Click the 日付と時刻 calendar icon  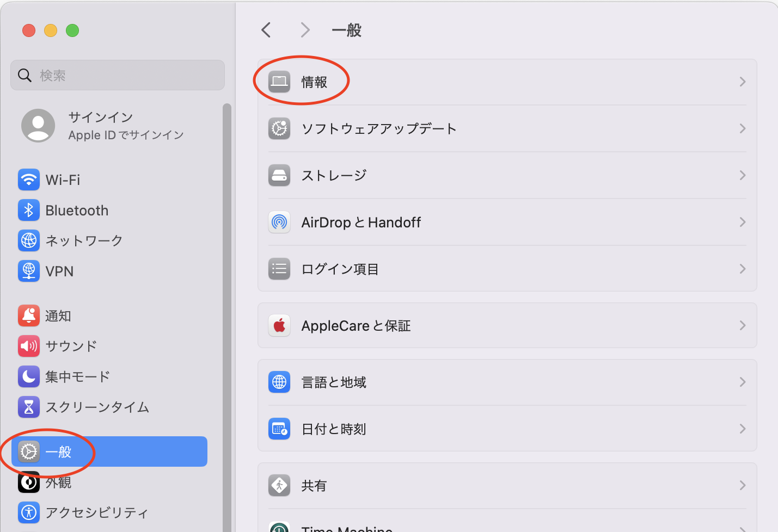tap(279, 429)
